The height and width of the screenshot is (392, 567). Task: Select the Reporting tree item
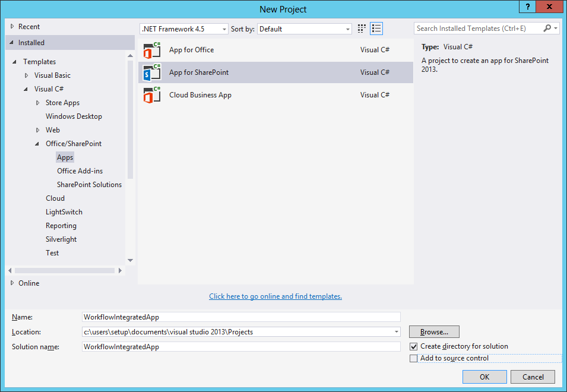(61, 226)
